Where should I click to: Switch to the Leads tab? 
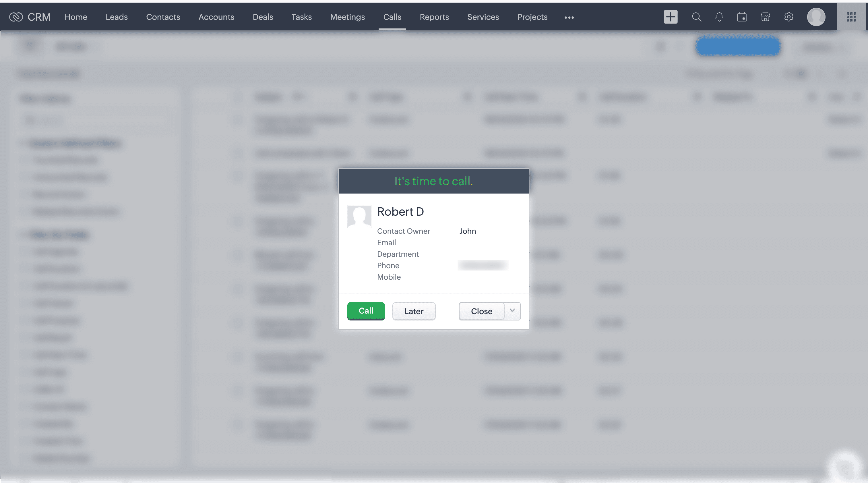pyautogui.click(x=117, y=17)
